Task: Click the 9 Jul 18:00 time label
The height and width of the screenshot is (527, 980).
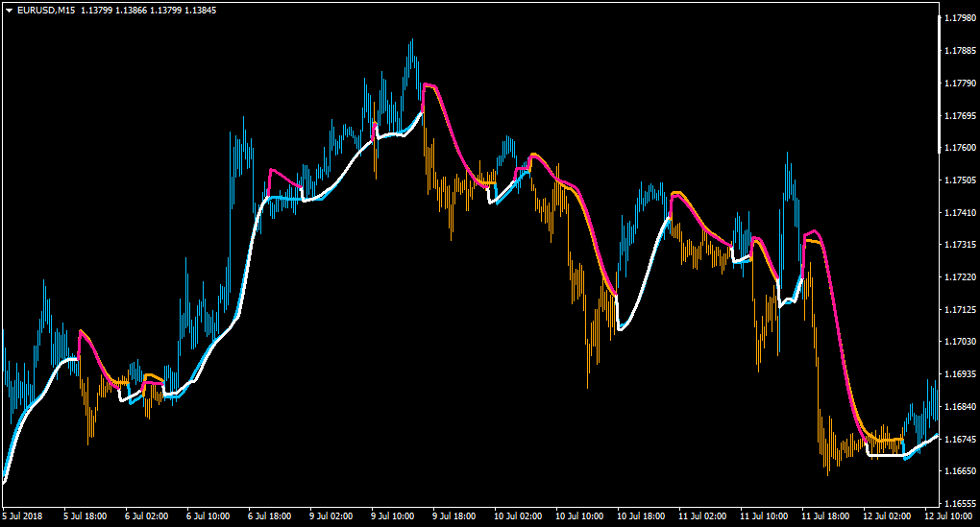Action: pyautogui.click(x=453, y=516)
